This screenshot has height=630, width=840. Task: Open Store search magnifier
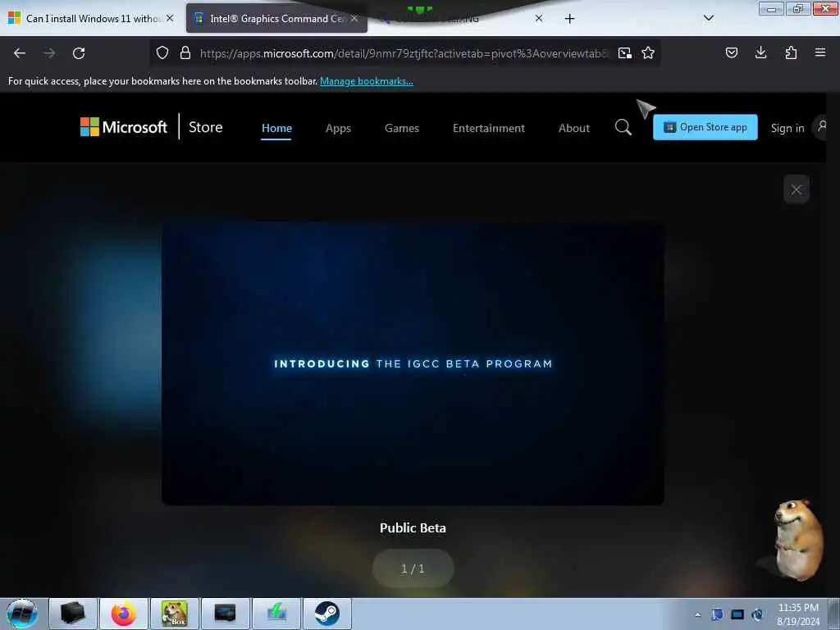coord(623,127)
